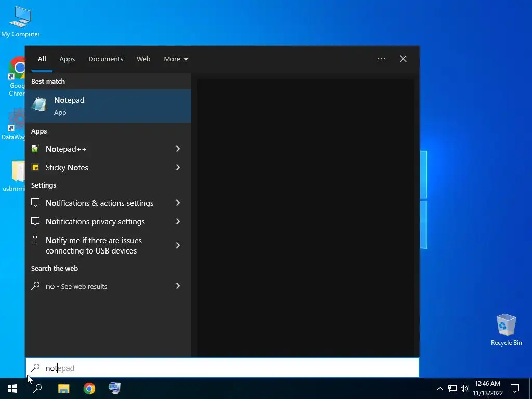Launch Google Chrome from the taskbar
The width and height of the screenshot is (532, 399).
[89, 388]
